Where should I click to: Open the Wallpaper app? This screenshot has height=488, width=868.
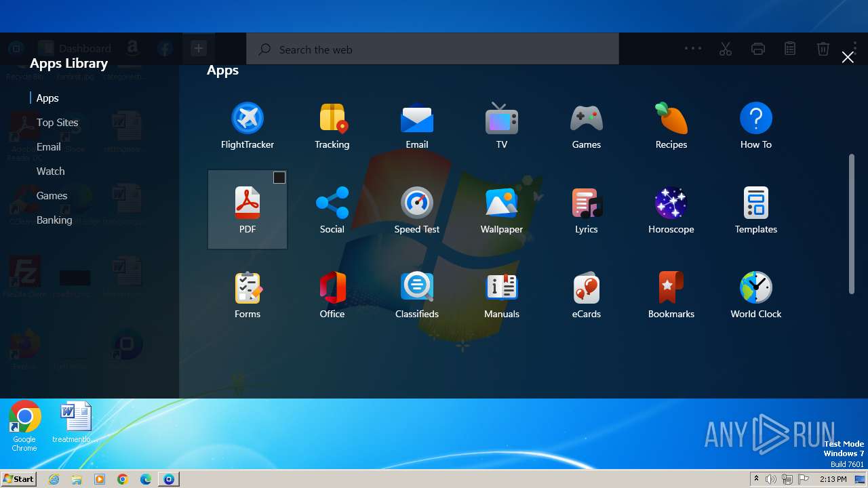[502, 210]
